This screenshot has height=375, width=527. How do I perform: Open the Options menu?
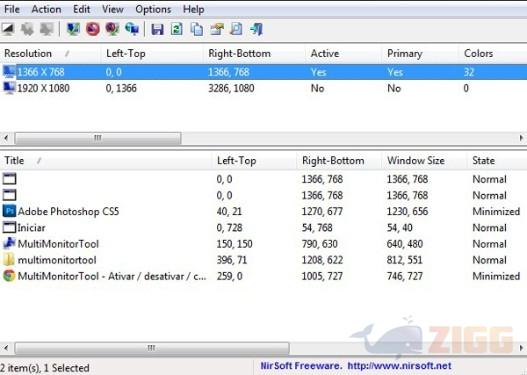(153, 9)
